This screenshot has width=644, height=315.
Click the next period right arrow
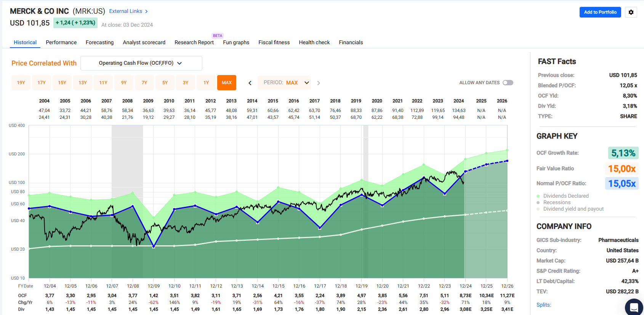click(x=319, y=83)
